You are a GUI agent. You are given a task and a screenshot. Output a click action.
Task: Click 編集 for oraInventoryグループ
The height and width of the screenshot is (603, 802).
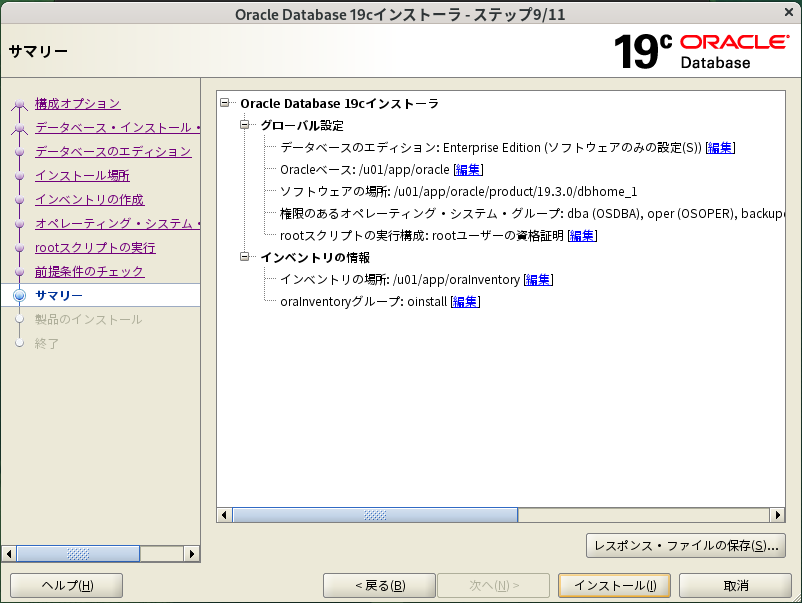point(465,299)
